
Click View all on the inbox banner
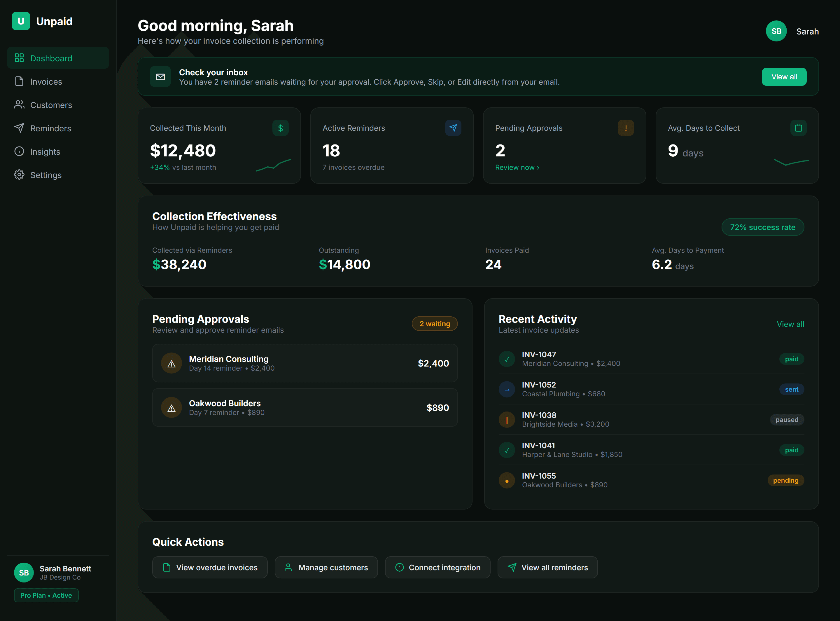(x=784, y=77)
